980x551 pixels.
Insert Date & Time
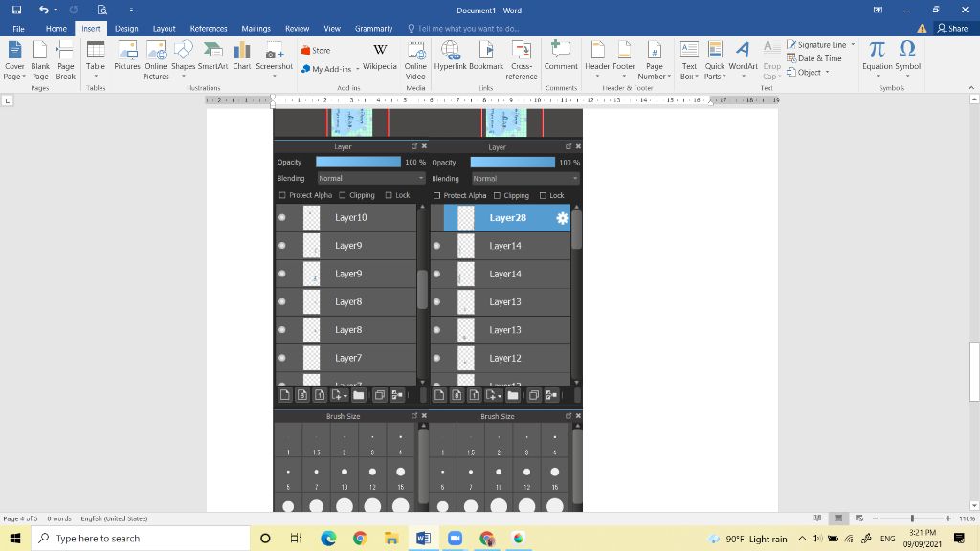click(813, 58)
